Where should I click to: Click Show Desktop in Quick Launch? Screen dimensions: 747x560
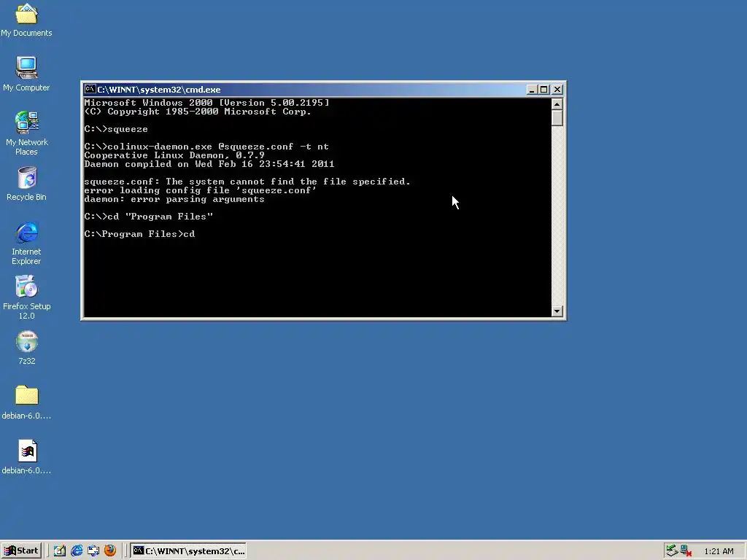tap(60, 551)
